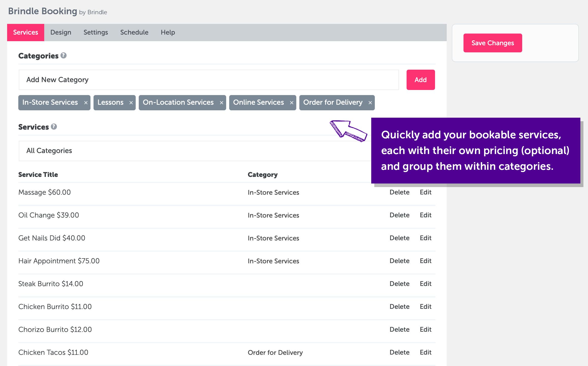This screenshot has height=366, width=588.
Task: Edit the Chicken Tacos service
Action: [x=426, y=353]
